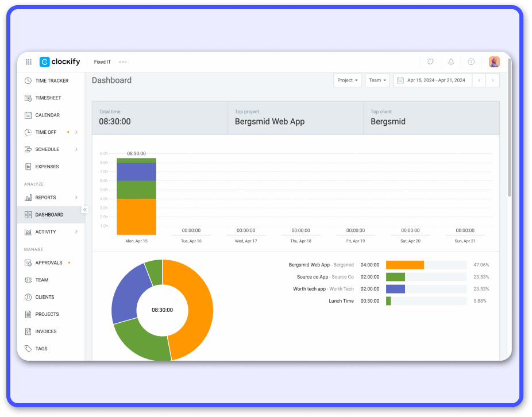Click calendar icon in date range picker

pyautogui.click(x=400, y=80)
